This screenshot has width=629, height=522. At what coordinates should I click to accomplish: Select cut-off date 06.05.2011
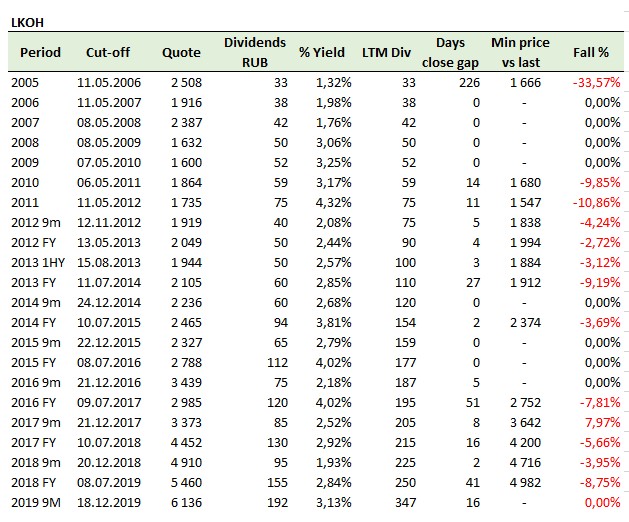coord(109,183)
